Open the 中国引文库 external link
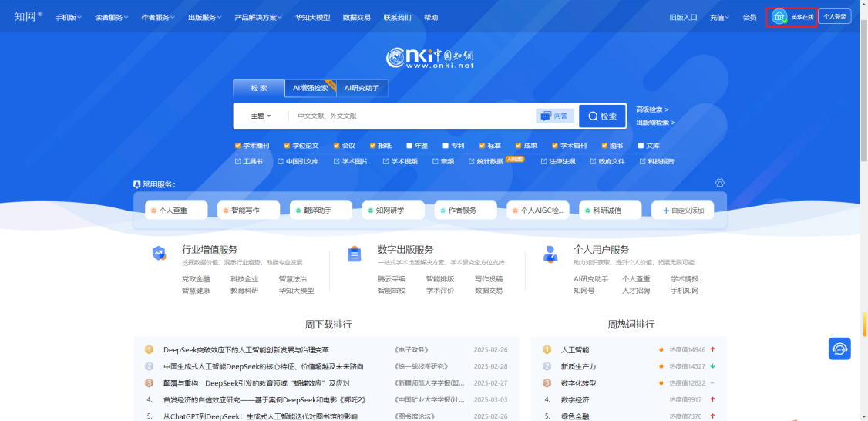This screenshot has width=868, height=421. click(x=298, y=162)
